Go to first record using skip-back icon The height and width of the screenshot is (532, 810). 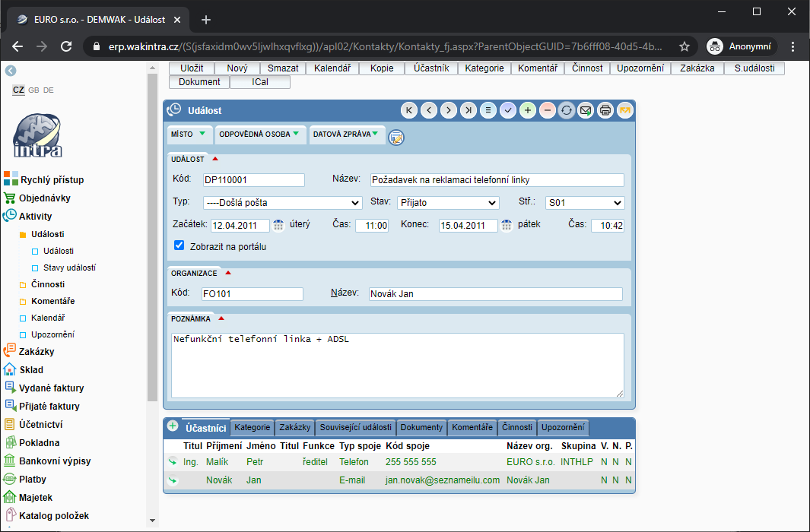click(409, 110)
